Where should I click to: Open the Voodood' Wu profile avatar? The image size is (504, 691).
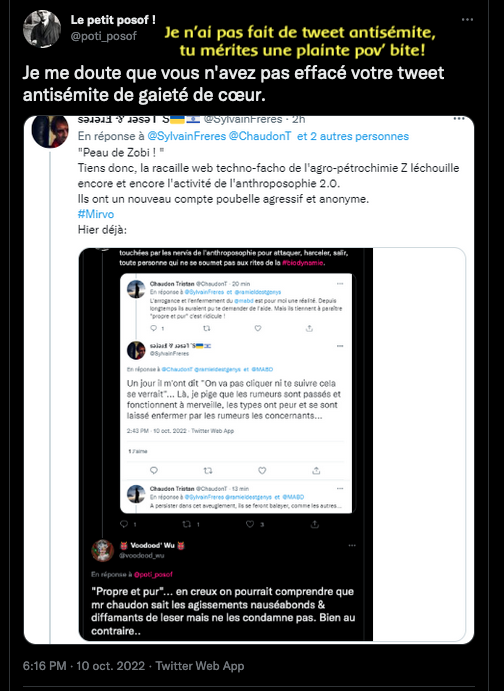(103, 551)
